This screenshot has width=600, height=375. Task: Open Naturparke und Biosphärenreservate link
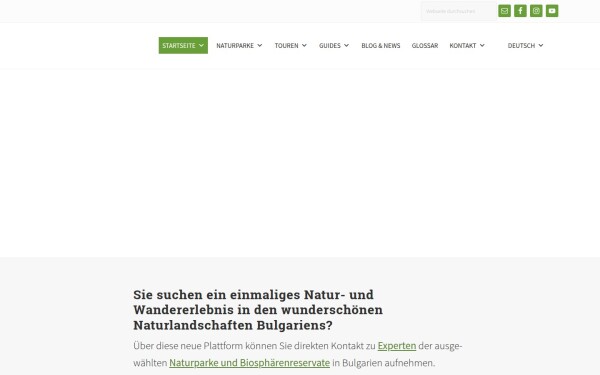[x=249, y=362]
